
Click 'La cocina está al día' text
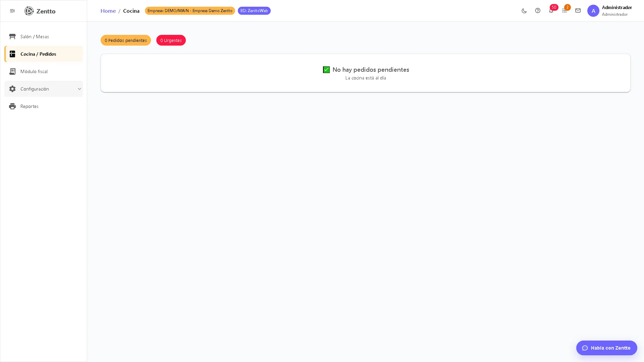[366, 78]
